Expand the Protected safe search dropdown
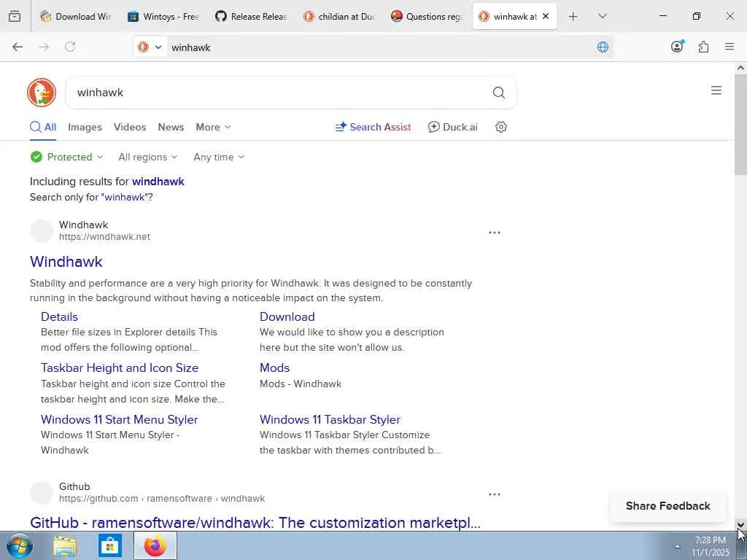This screenshot has height=560, width=747. 66,157
